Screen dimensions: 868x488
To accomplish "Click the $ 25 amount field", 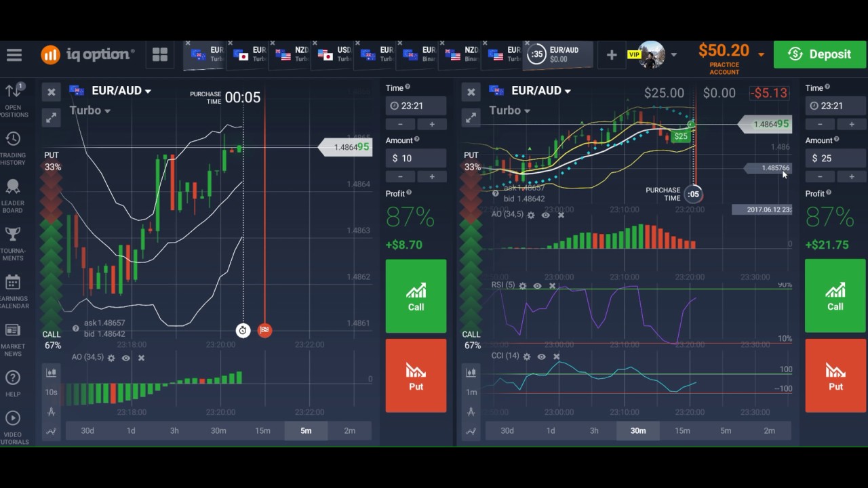I will click(835, 159).
